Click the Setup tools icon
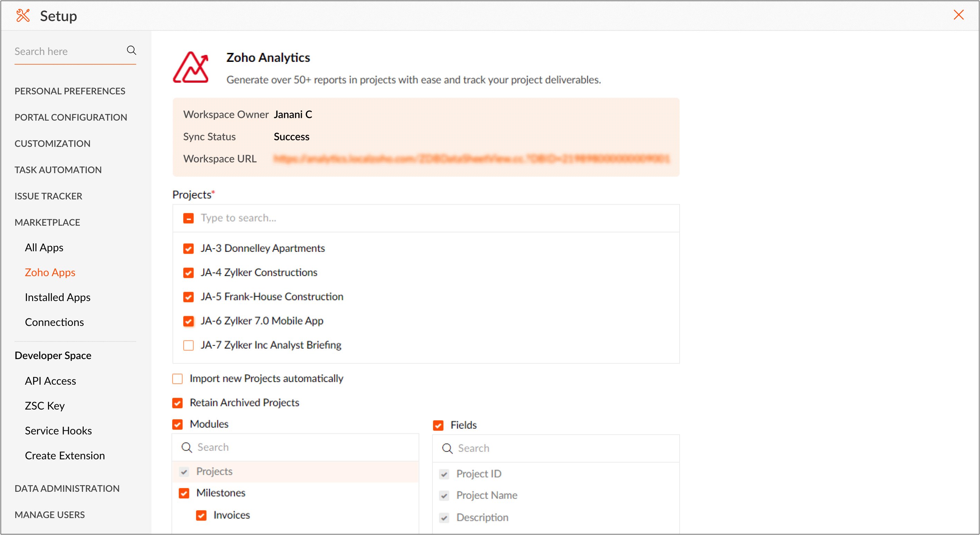Image resolution: width=980 pixels, height=535 pixels. tap(23, 16)
